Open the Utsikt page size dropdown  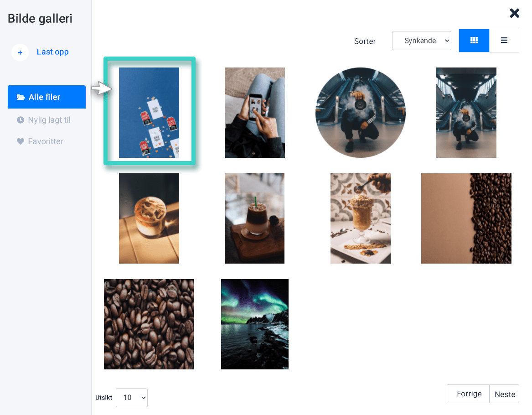click(x=131, y=397)
